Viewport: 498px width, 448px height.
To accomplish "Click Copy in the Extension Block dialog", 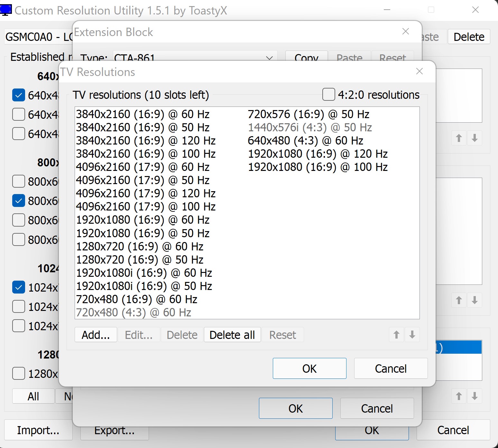I will click(x=307, y=56).
